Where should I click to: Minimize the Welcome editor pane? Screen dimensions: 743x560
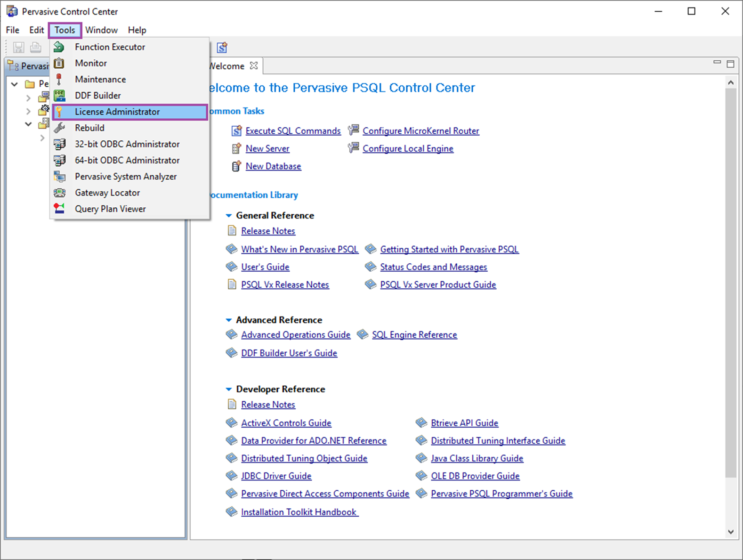pyautogui.click(x=717, y=63)
